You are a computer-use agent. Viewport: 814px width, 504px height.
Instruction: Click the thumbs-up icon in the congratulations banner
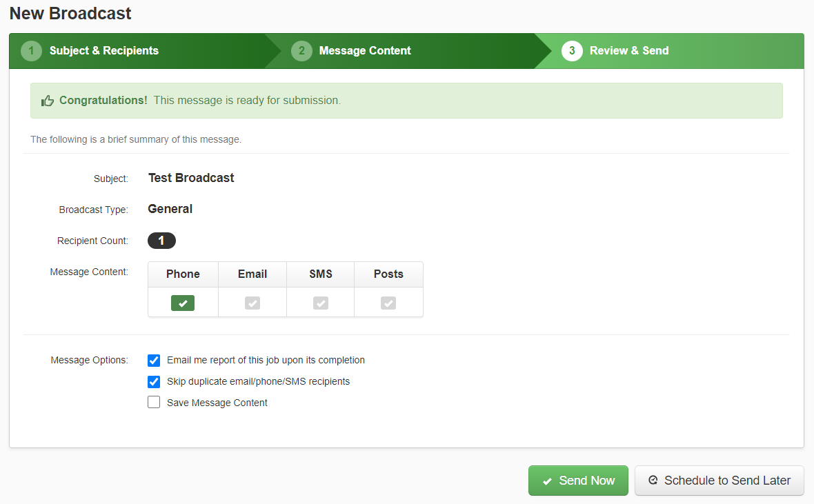pos(47,100)
